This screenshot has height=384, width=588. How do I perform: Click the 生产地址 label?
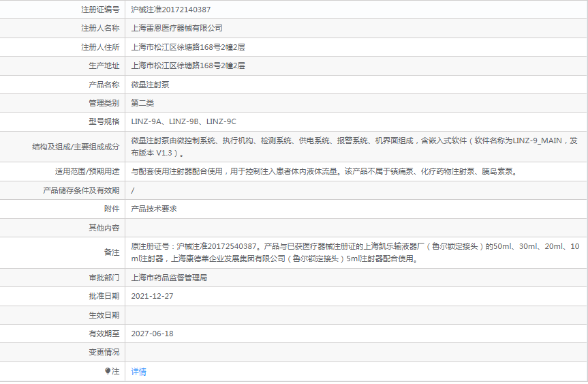[104, 65]
